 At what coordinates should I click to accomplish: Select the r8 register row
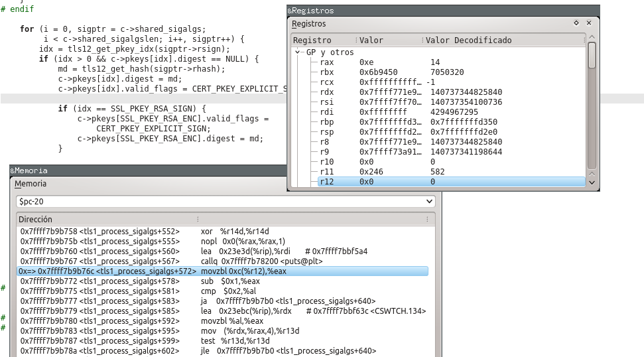coord(452,142)
